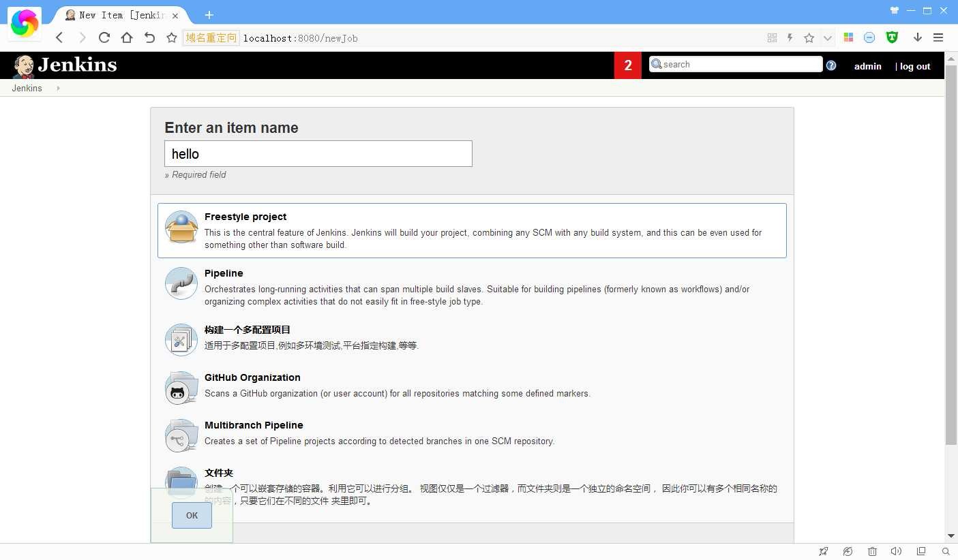
Task: Click the browser skin shirt icon
Action: click(895, 10)
